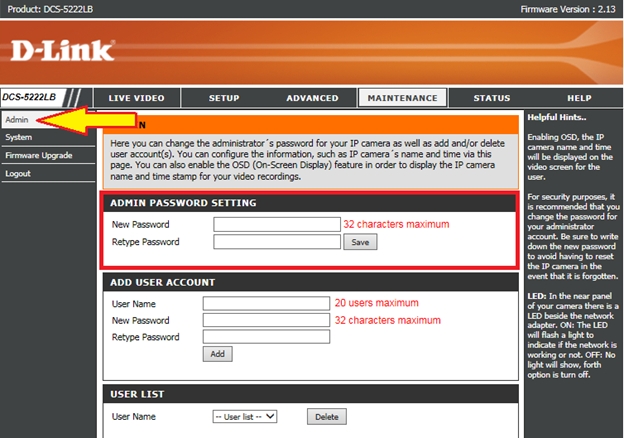
Task: Switch to the Setup tab
Action: pos(223,98)
